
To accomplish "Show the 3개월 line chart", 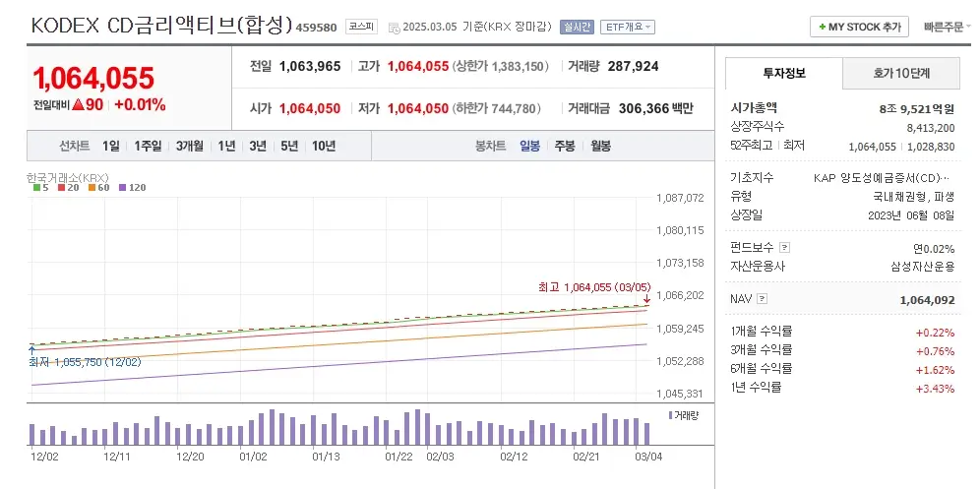I will [x=190, y=146].
